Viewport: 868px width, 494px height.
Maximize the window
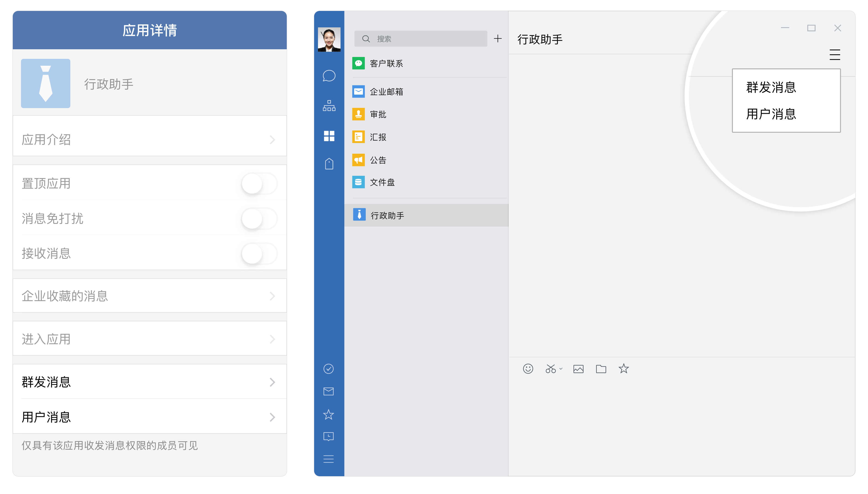[811, 28]
